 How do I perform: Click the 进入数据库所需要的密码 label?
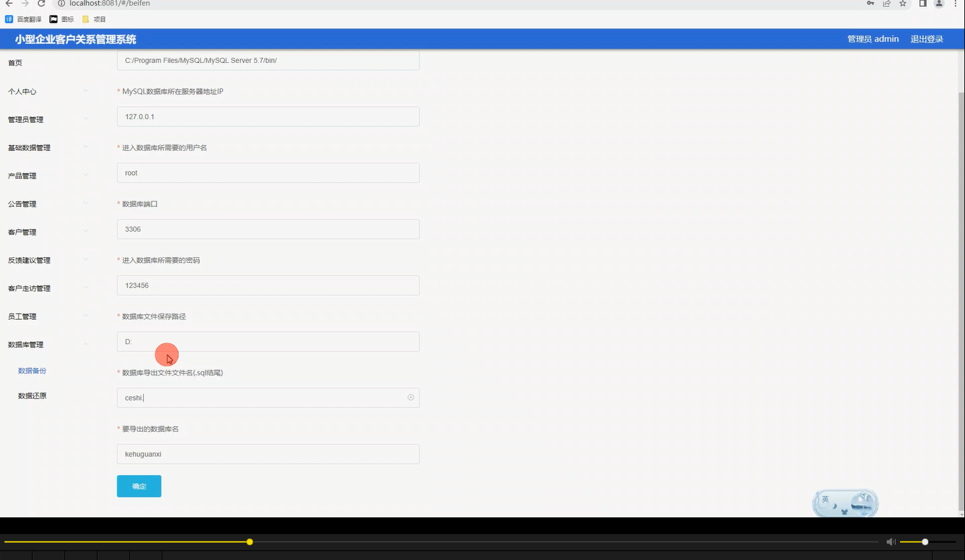tap(161, 260)
